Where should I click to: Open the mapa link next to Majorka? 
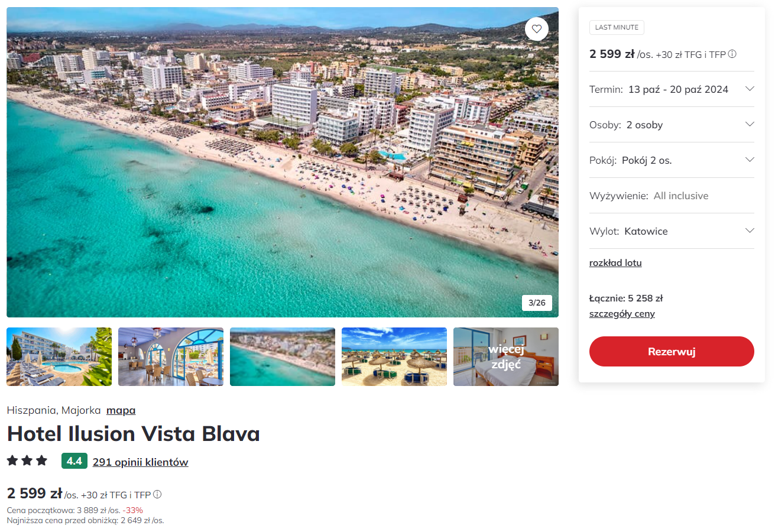[121, 410]
